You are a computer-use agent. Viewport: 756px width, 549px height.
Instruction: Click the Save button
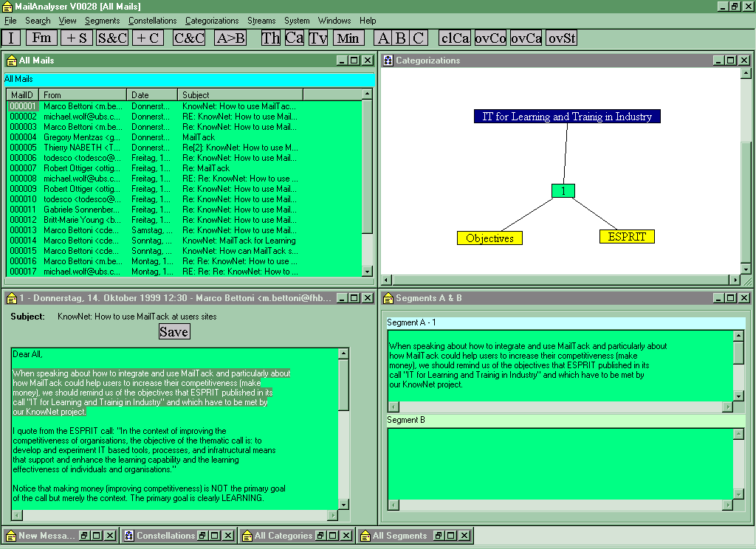[x=174, y=331]
